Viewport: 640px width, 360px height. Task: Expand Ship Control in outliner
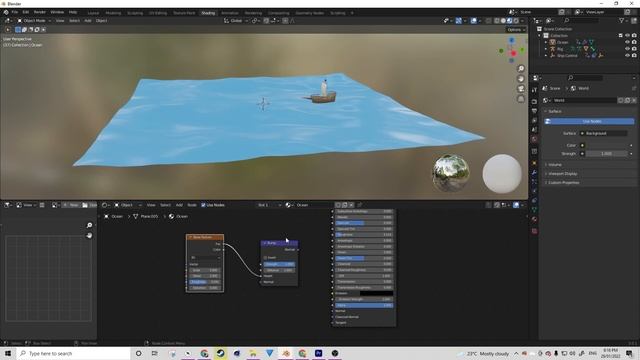546,55
